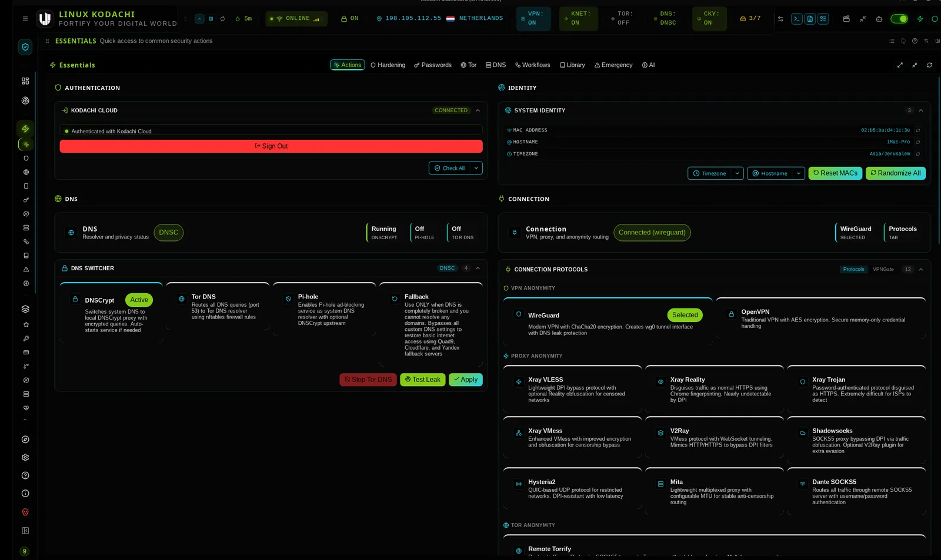
Task: Run the Test Leak button
Action: (422, 380)
